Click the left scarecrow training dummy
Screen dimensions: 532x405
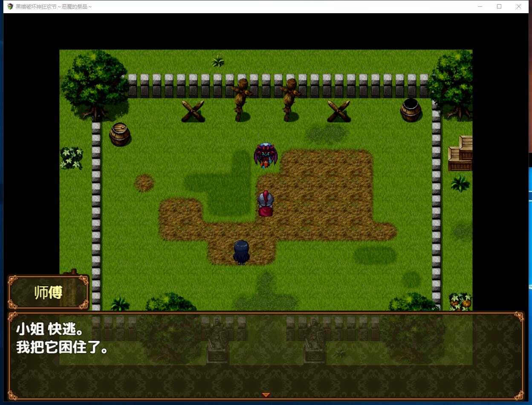click(242, 99)
